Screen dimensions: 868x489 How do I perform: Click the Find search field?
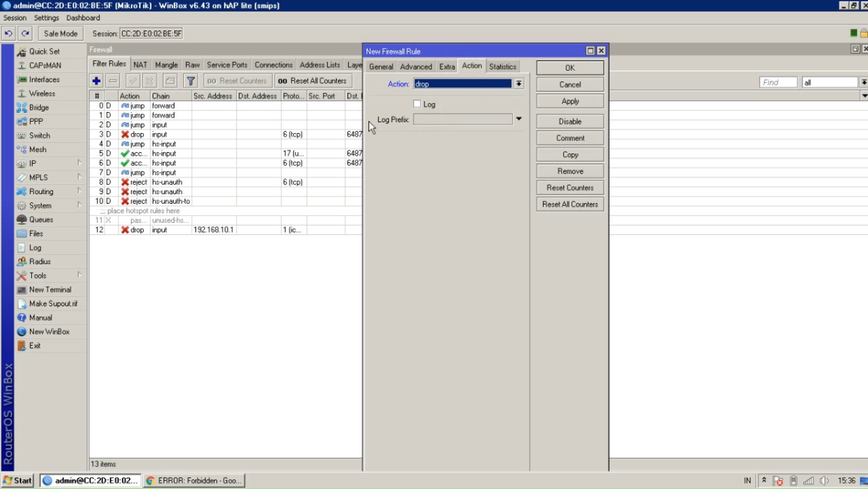778,82
